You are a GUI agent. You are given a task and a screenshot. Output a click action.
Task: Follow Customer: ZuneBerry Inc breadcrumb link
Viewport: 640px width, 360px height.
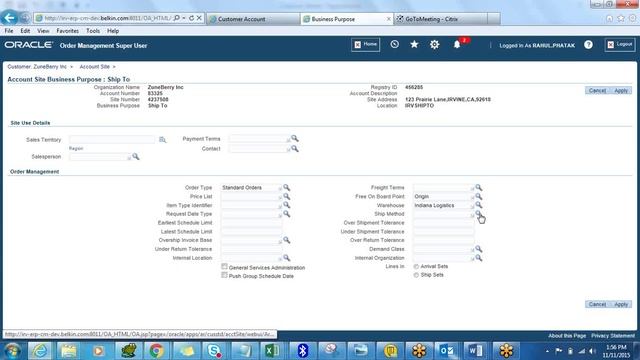(x=37, y=67)
